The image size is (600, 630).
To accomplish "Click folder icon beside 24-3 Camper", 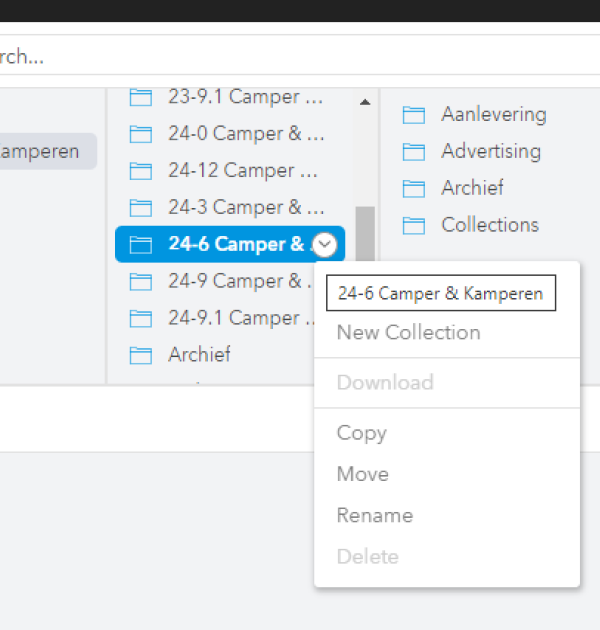I will pos(141,208).
